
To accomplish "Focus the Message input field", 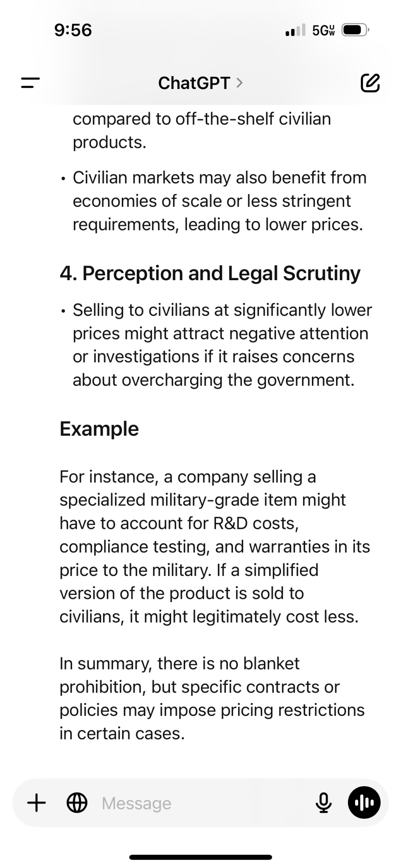I will [x=204, y=803].
